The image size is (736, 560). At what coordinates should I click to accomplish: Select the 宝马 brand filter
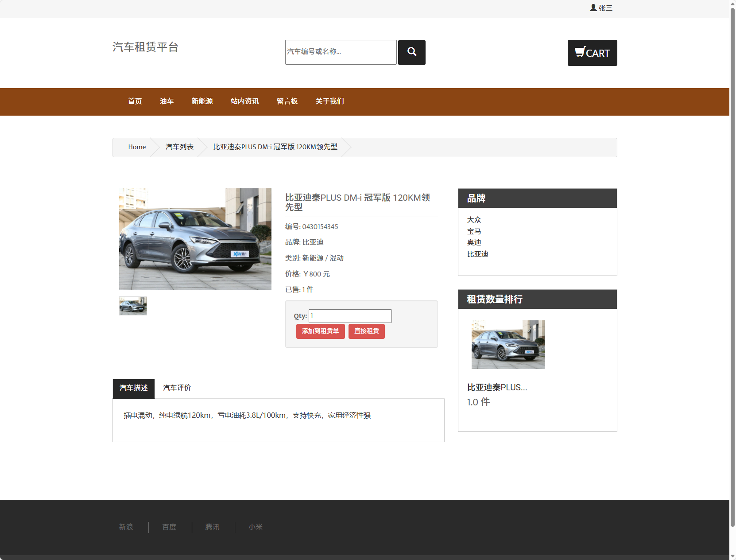(474, 231)
